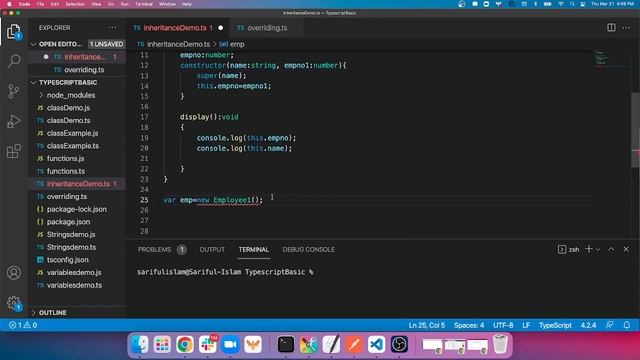
Task: Change end of line sequence LF
Action: tap(526, 325)
